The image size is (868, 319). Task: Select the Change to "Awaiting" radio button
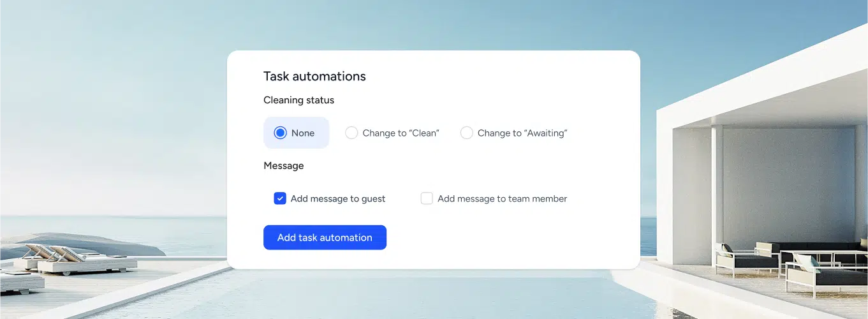click(466, 133)
